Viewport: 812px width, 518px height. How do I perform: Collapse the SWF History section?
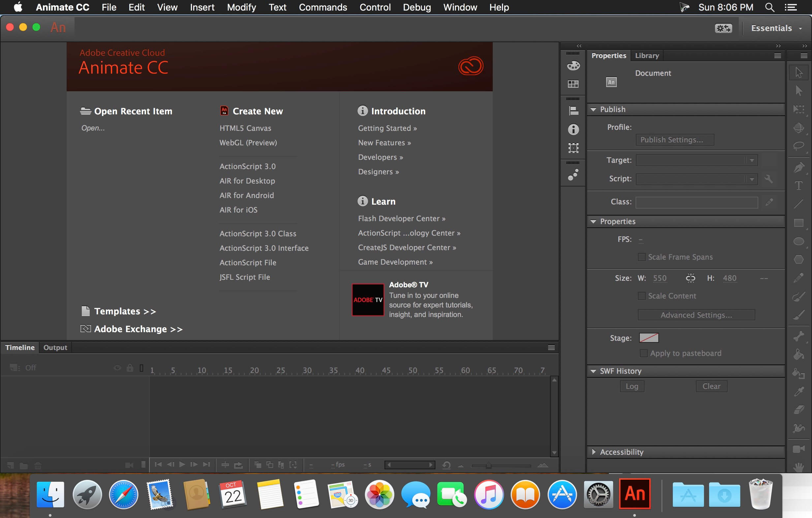[593, 371]
